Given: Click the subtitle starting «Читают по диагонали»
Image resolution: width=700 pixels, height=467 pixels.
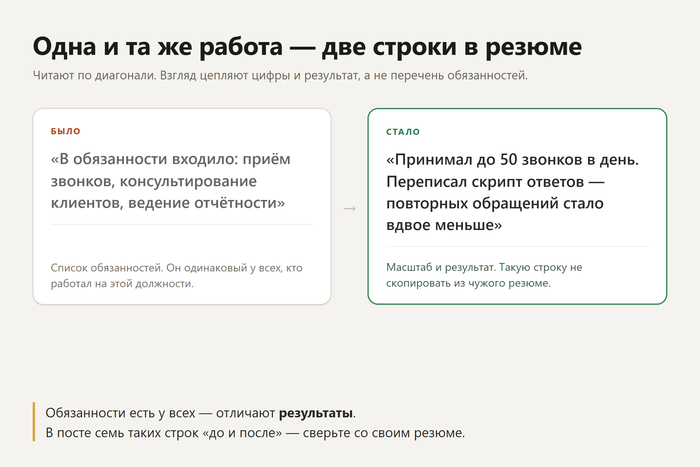Looking at the screenshot, I should [x=280, y=75].
